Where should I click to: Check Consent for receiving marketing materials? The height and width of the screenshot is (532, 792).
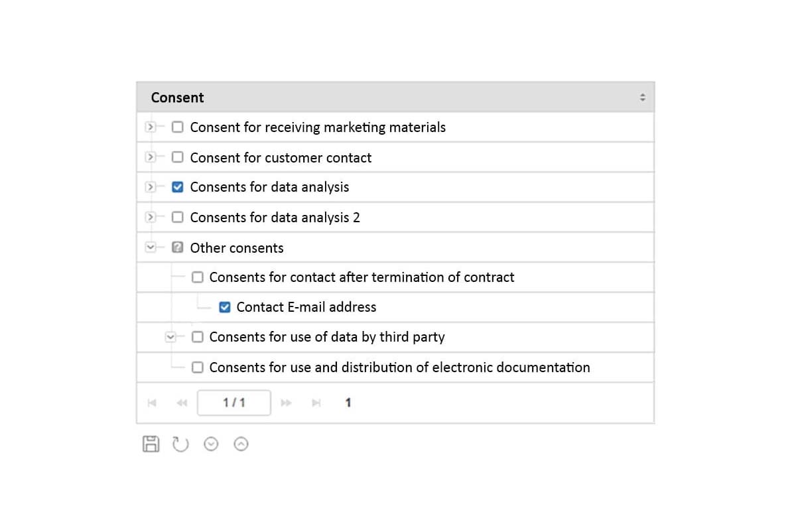(x=177, y=127)
